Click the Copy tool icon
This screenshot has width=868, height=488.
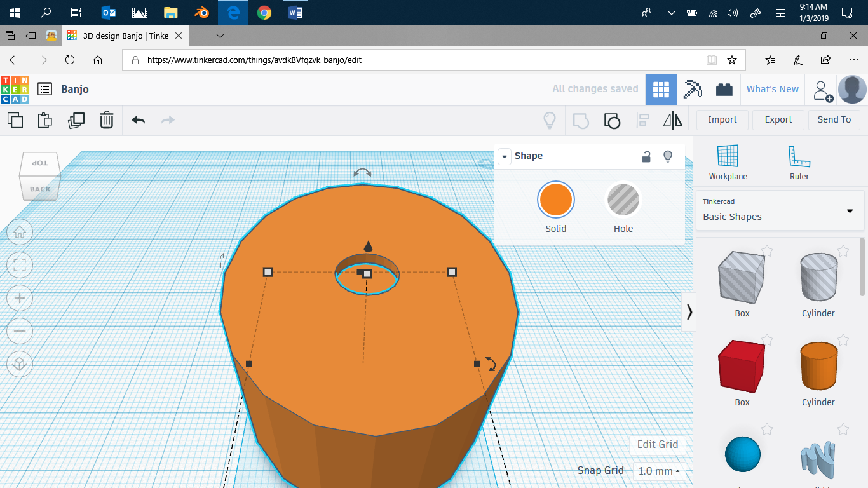[x=15, y=119]
